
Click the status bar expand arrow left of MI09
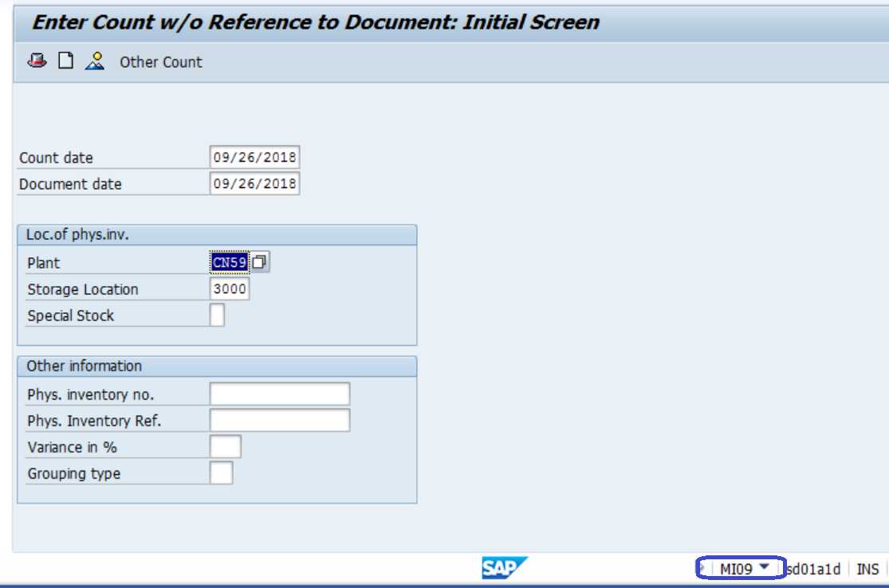pos(702,567)
